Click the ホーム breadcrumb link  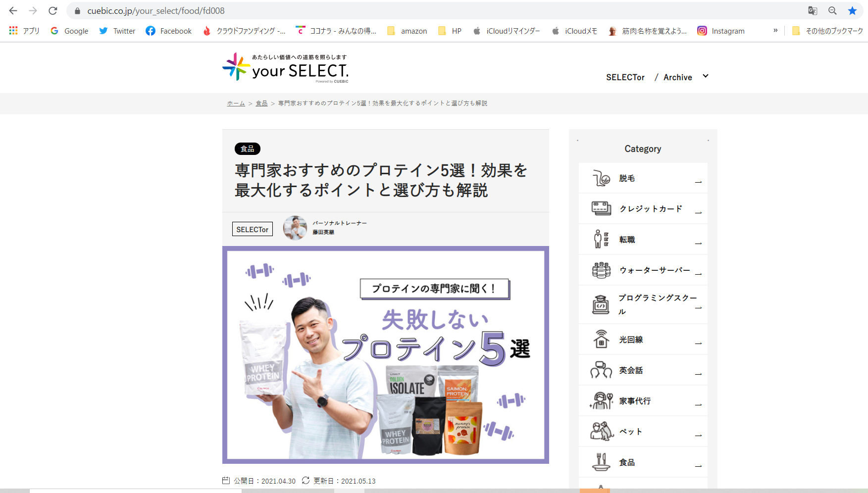coord(236,103)
